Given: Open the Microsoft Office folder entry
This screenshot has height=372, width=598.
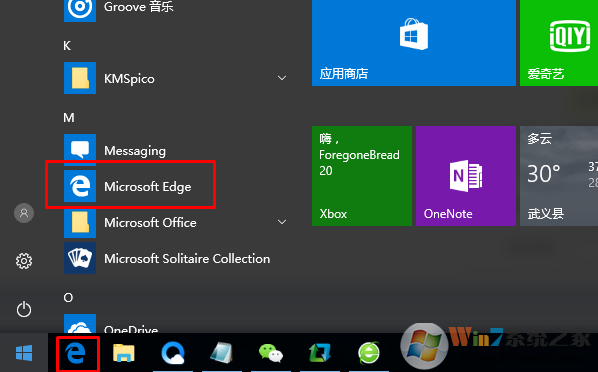Looking at the screenshot, I should (x=175, y=222).
